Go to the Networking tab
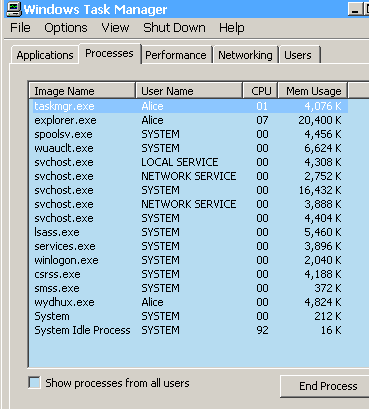Screen dimensions: 369x409 245,55
